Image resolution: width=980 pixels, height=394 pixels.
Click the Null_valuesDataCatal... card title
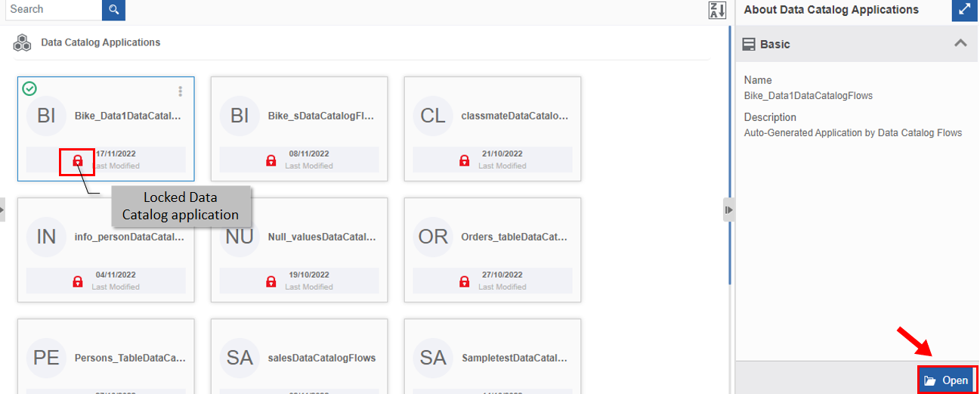[x=322, y=237]
